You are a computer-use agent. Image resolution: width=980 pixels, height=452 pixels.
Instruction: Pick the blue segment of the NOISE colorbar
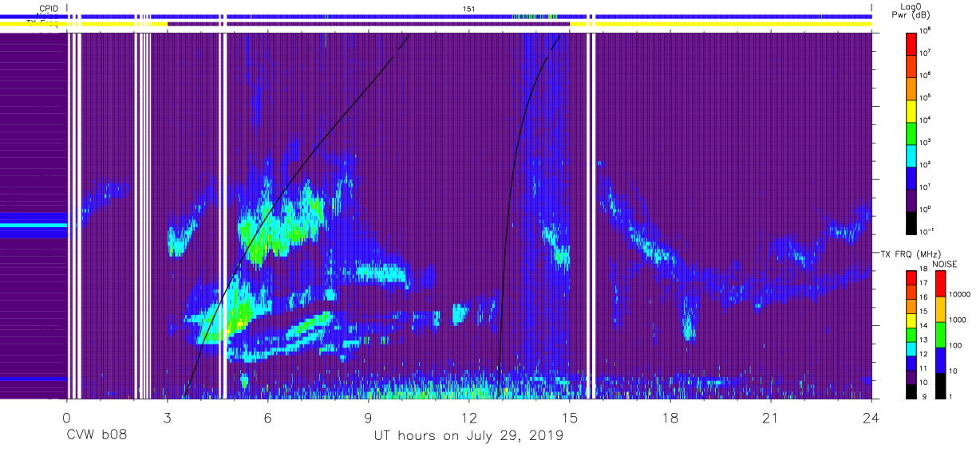(940, 360)
